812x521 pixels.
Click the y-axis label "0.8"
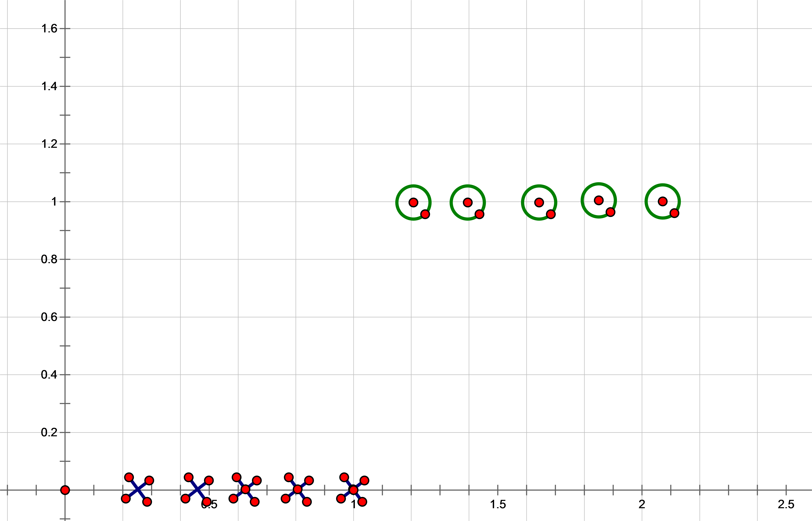point(49,260)
